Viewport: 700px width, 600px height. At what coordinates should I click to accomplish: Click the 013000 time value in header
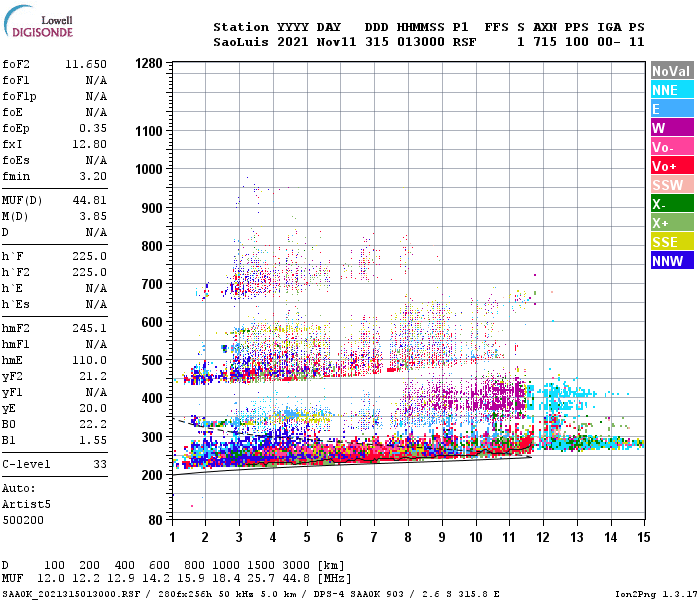(421, 42)
